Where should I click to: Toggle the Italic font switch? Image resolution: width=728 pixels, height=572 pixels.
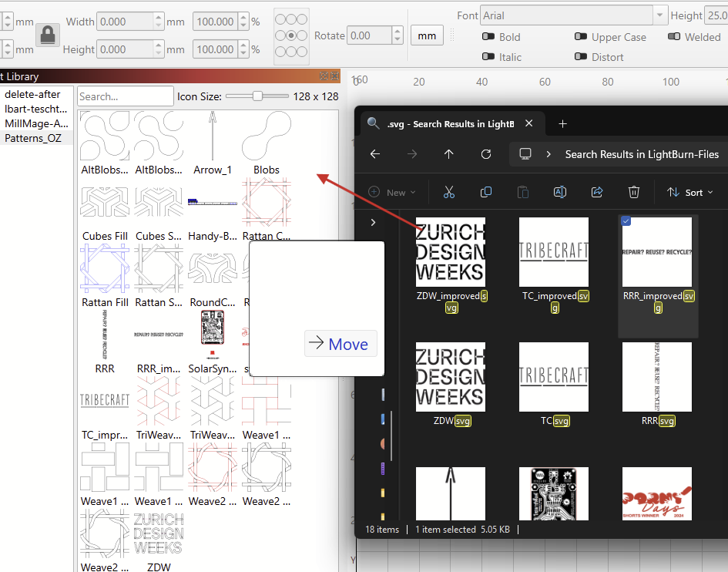click(x=488, y=57)
